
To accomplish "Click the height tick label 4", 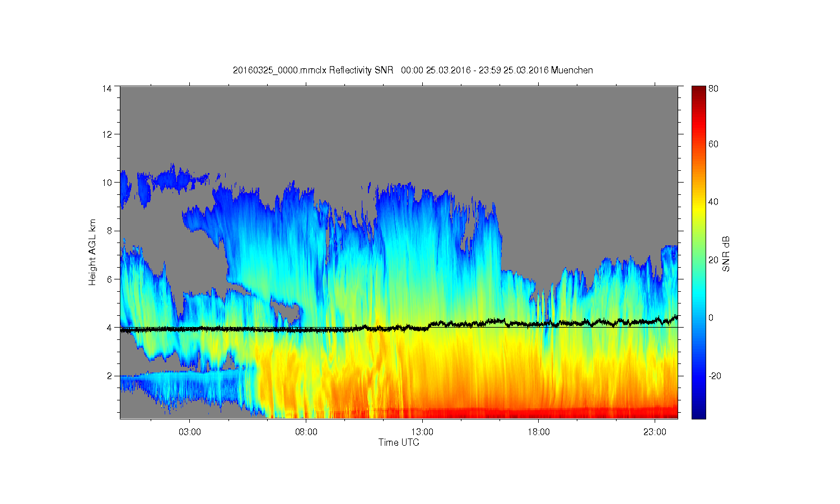I will click(x=109, y=328).
